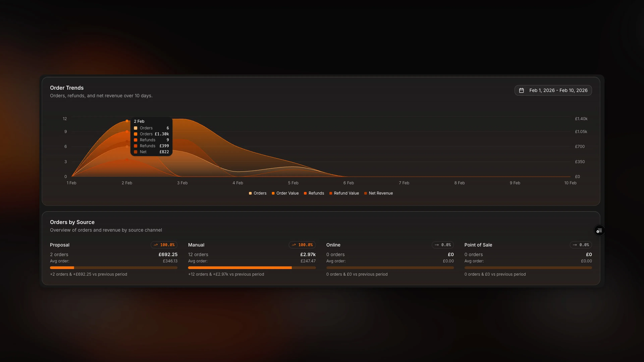This screenshot has height=362, width=644.
Task: Click the 2 Feb data point on top curve
Action: tap(127, 121)
